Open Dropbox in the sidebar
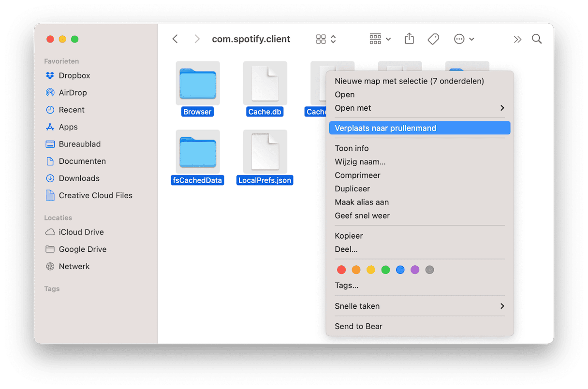The image size is (588, 389). 74,75
